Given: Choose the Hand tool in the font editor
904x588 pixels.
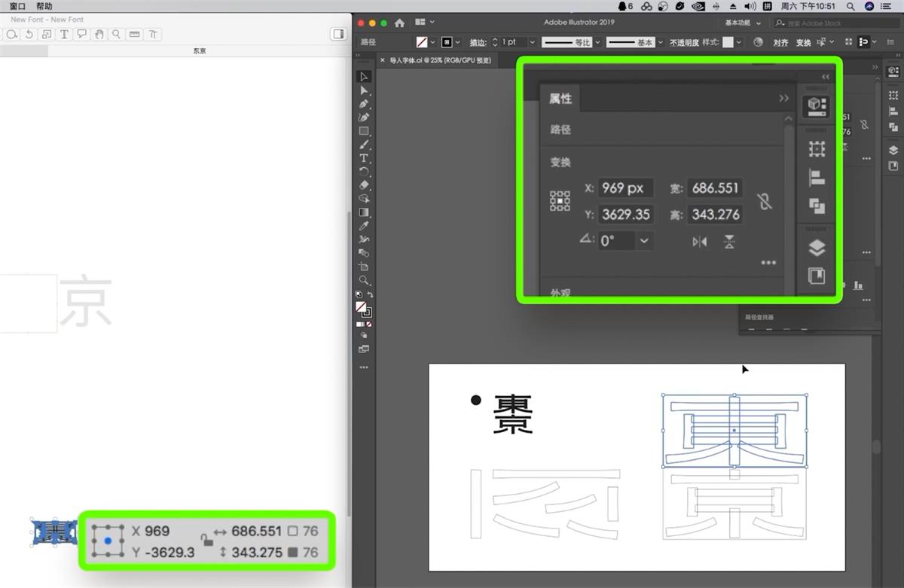Looking at the screenshot, I should coord(99,35).
